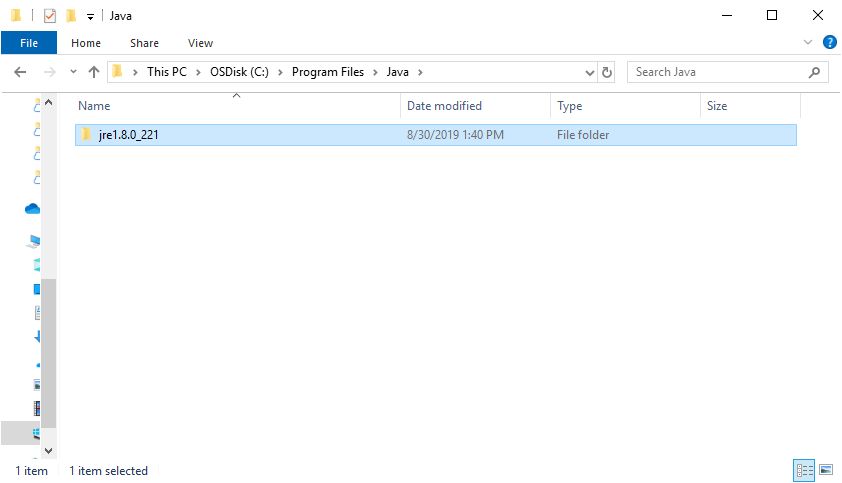The image size is (842, 483).
Task: Sort by the Date modified column
Action: tap(444, 106)
